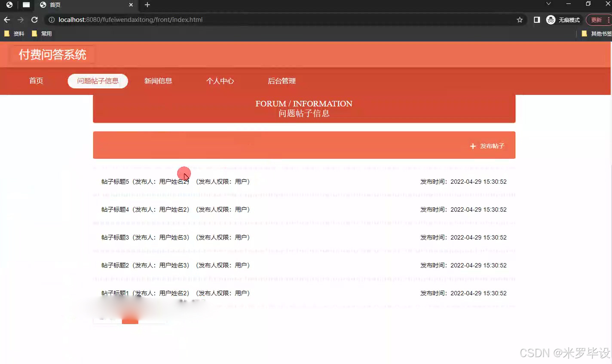Screen dimensions: 612x364
Task: Click the browser back arrow
Action: [x=7, y=20]
